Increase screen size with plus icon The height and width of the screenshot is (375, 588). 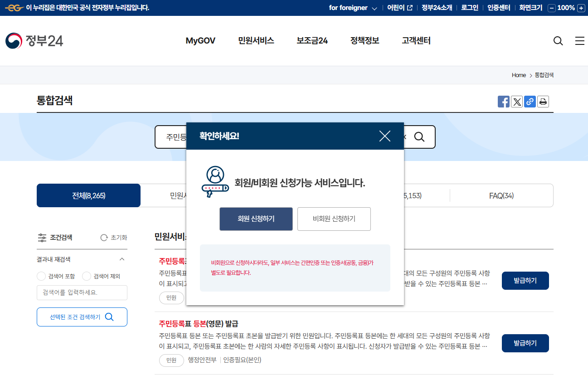click(581, 8)
